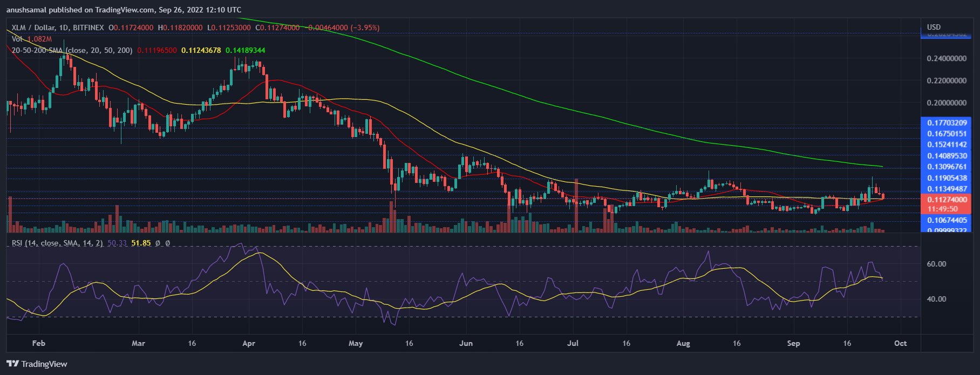This screenshot has height=375, width=980.
Task: Click the blue 0.11349487 price level tag
Action: point(947,189)
